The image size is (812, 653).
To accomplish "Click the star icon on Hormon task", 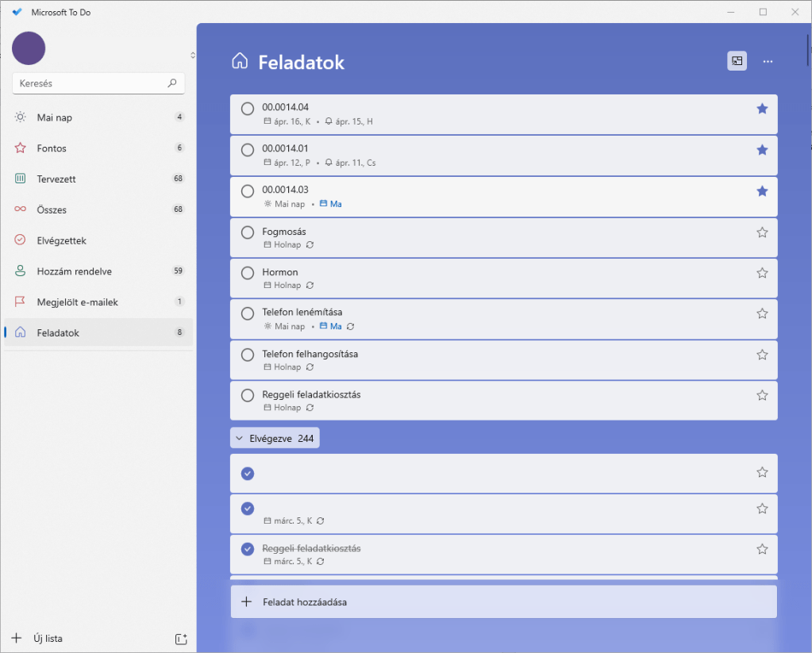I will pyautogui.click(x=762, y=273).
